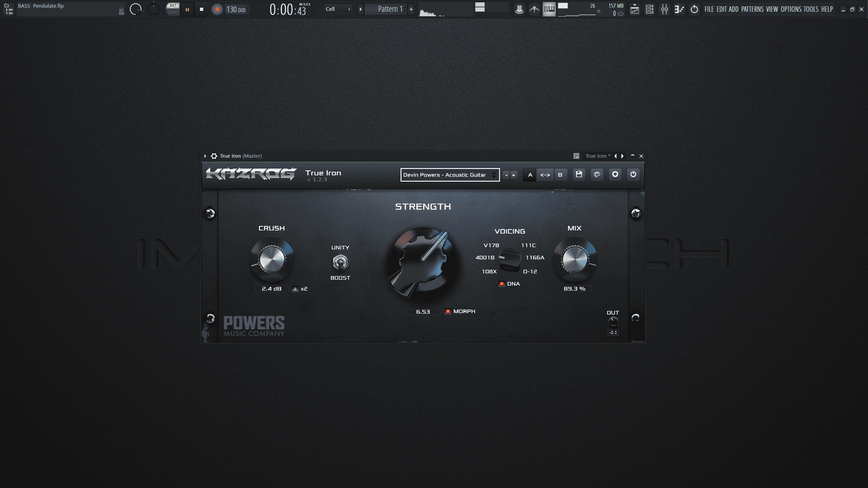The image size is (868, 488).
Task: Switch to SONG mode
Action: pyautogui.click(x=173, y=12)
